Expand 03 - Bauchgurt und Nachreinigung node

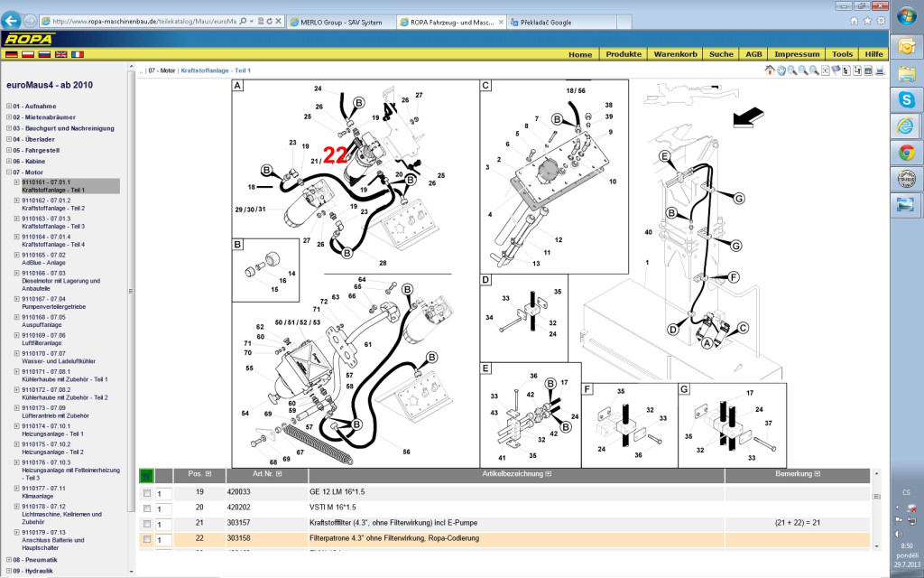click(9, 128)
